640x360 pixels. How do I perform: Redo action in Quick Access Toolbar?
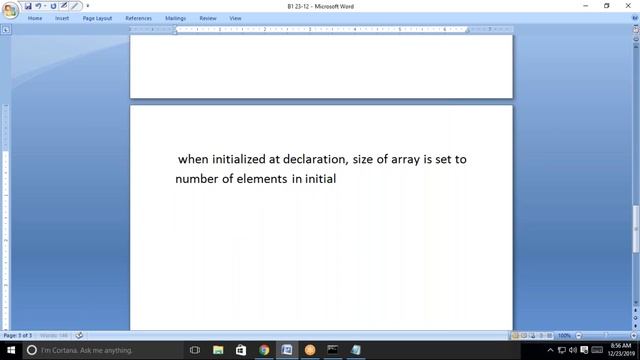(x=53, y=6)
